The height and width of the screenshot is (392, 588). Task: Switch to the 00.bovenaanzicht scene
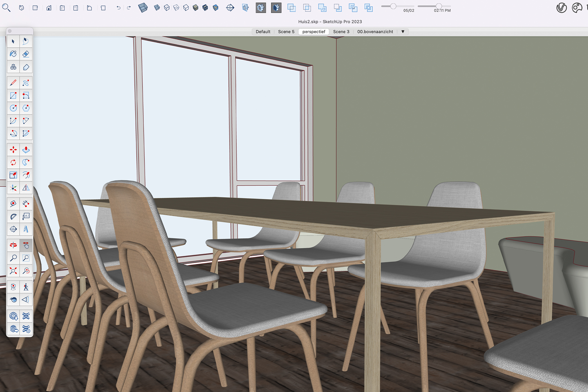375,32
